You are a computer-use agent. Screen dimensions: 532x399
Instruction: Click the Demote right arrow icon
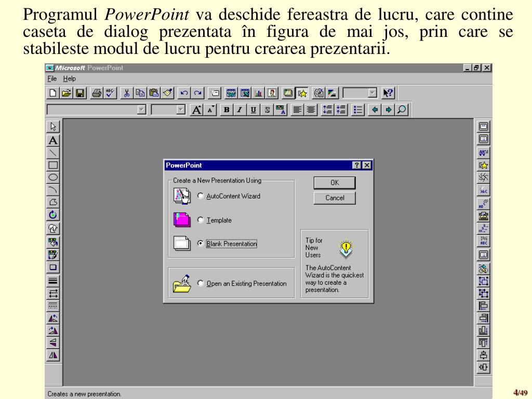[388, 110]
